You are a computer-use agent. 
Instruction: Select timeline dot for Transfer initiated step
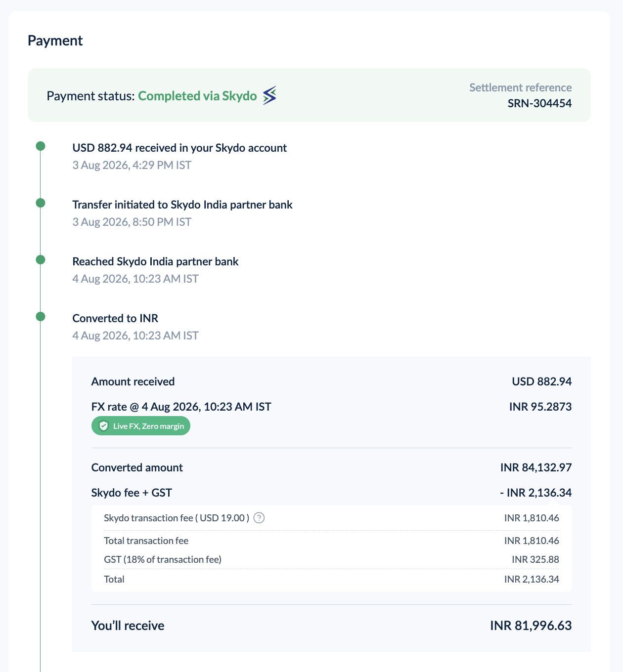(41, 203)
